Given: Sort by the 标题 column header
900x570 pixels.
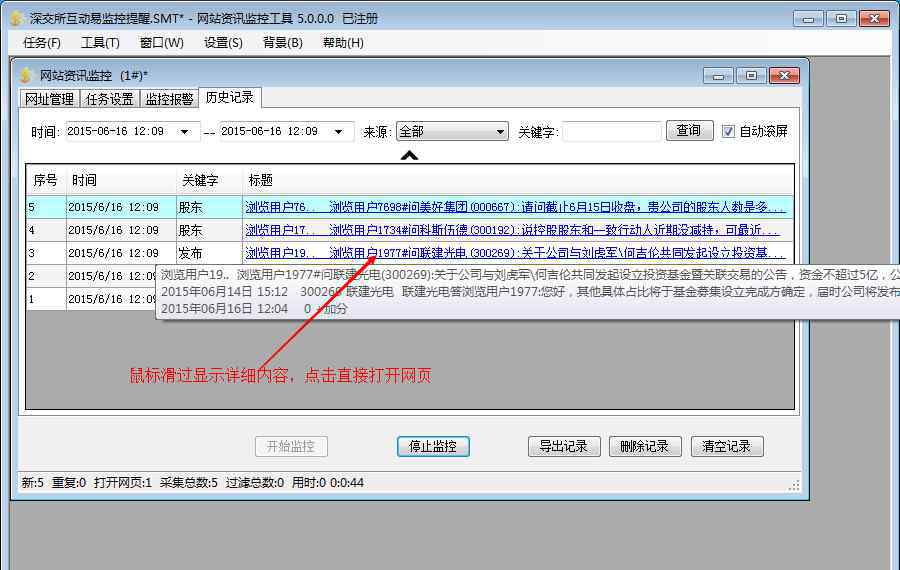Looking at the screenshot, I should 518,180.
